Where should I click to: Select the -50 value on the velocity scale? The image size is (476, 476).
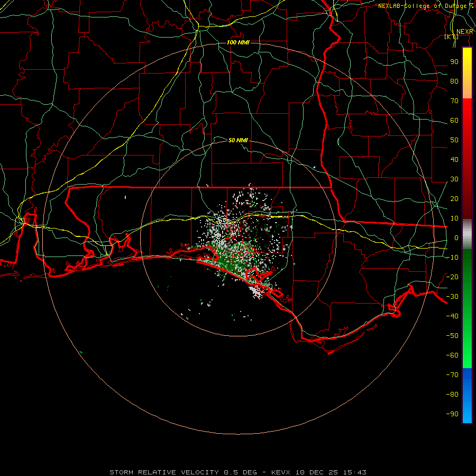pyautogui.click(x=452, y=336)
